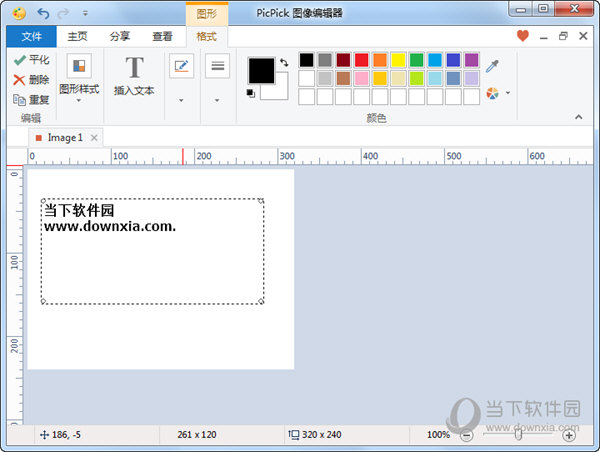The height and width of the screenshot is (452, 600).
Task: Click the 图形 contextual tab header
Action: click(x=207, y=14)
